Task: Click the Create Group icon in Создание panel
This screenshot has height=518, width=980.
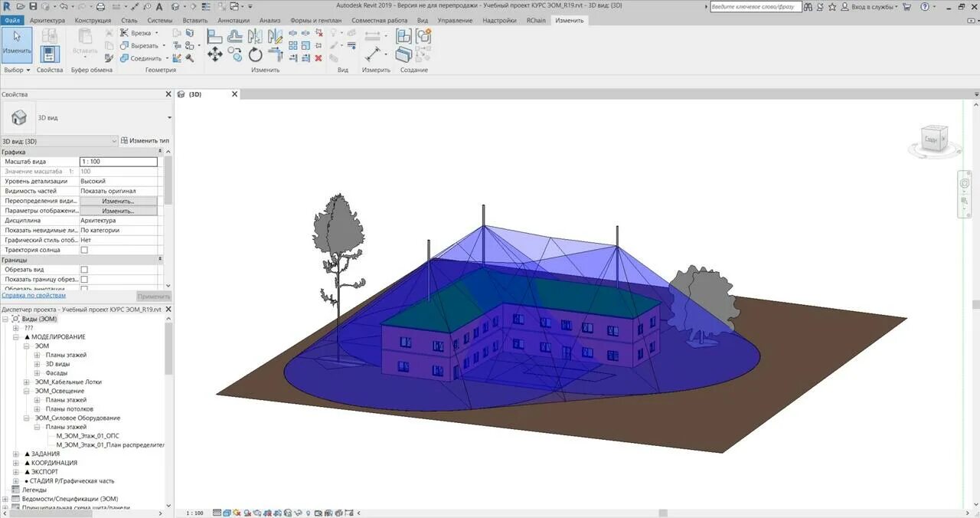Action: (x=423, y=36)
